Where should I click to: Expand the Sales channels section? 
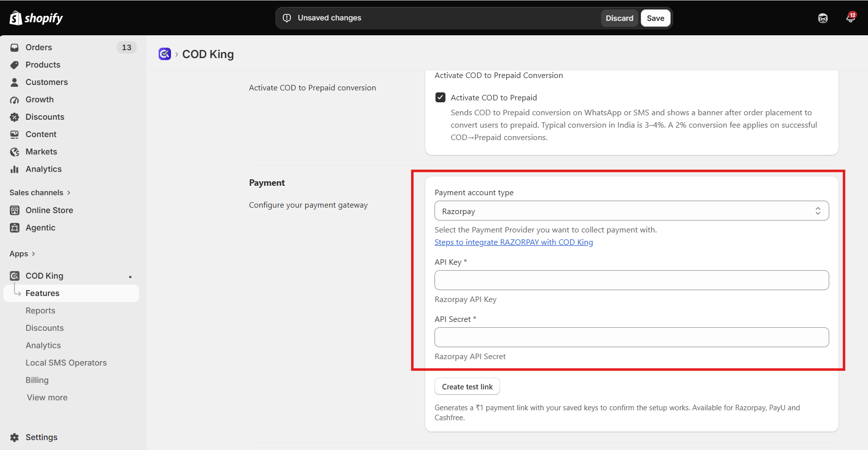point(40,192)
